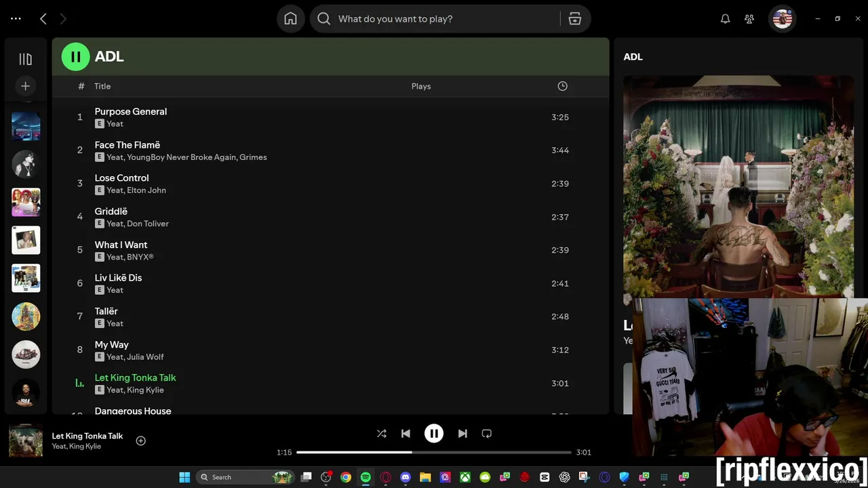This screenshot has width=868, height=488.
Task: Open the three-dot menu at top left
Action: [x=16, y=19]
